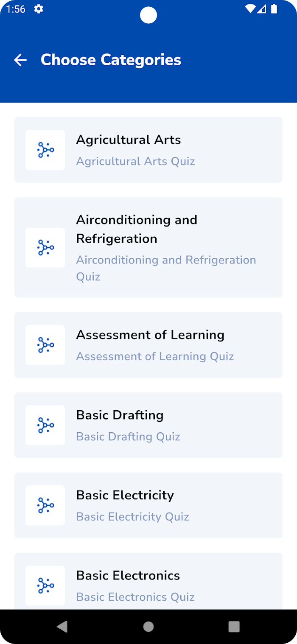Open the settings gear in status bar
Viewport: 297px width, 644px height.
(x=39, y=9)
